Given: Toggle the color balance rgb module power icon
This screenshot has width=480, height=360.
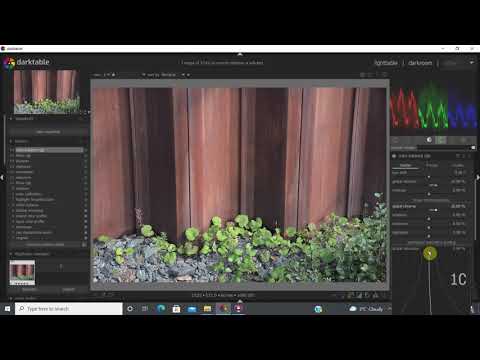Looking at the screenshot, I should (394, 156).
